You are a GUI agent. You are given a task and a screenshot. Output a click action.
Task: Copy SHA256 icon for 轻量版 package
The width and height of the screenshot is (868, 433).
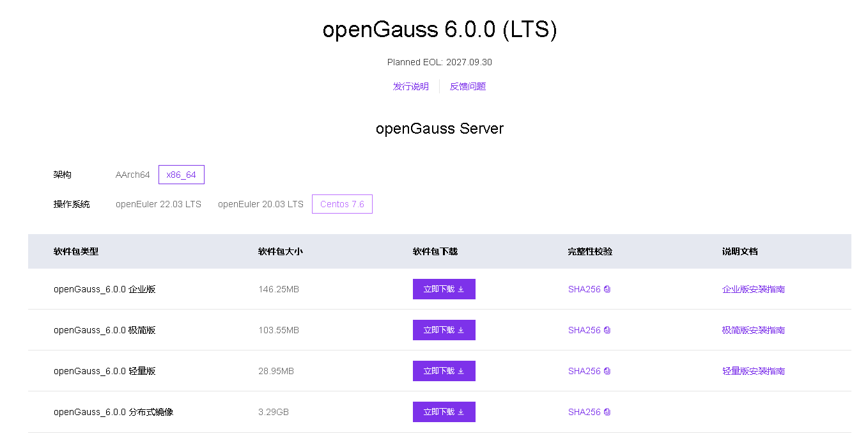607,371
